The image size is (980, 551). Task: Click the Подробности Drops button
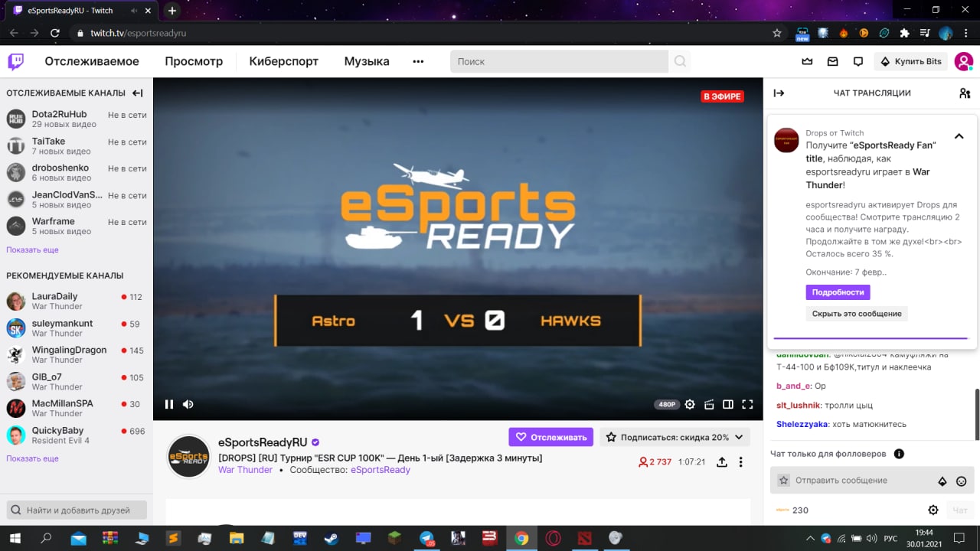838,292
